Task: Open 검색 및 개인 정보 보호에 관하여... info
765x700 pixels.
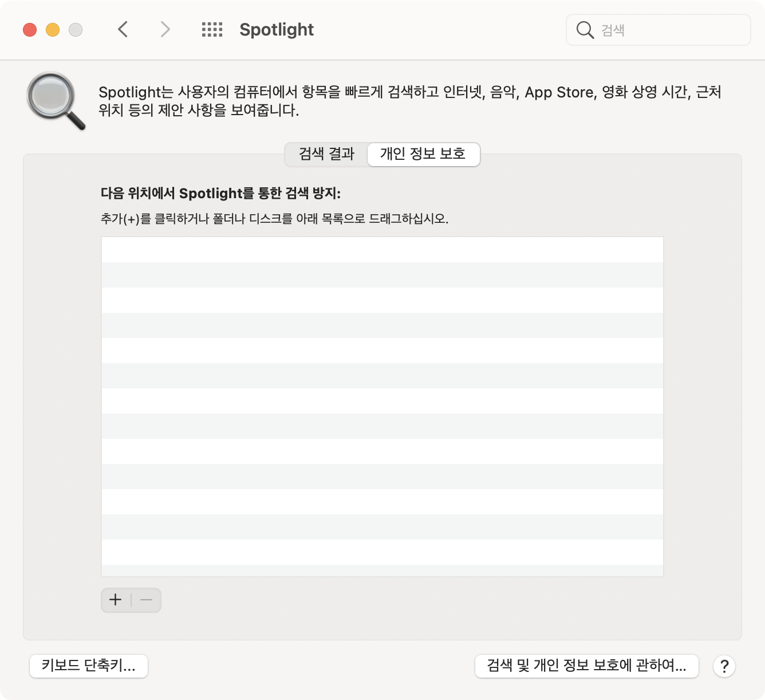Action: (586, 666)
